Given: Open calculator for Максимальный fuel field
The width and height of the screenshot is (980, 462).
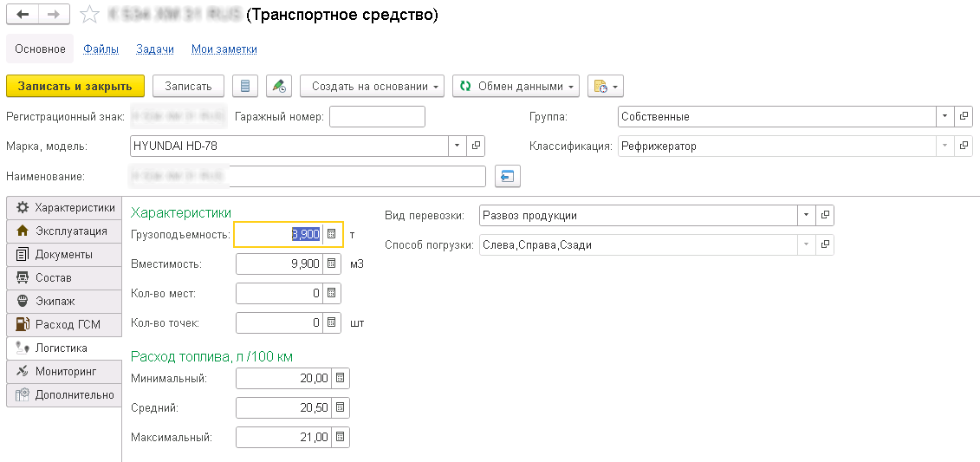Looking at the screenshot, I should coord(340,437).
